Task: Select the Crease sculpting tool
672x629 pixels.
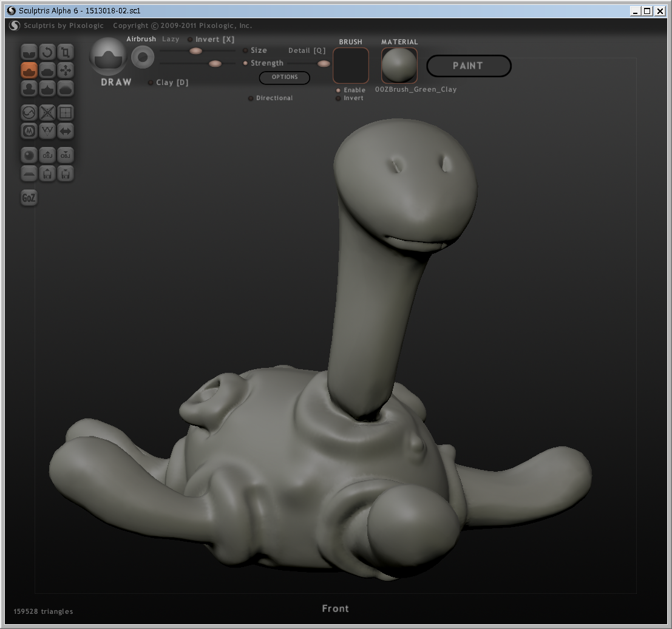Action: [x=29, y=52]
